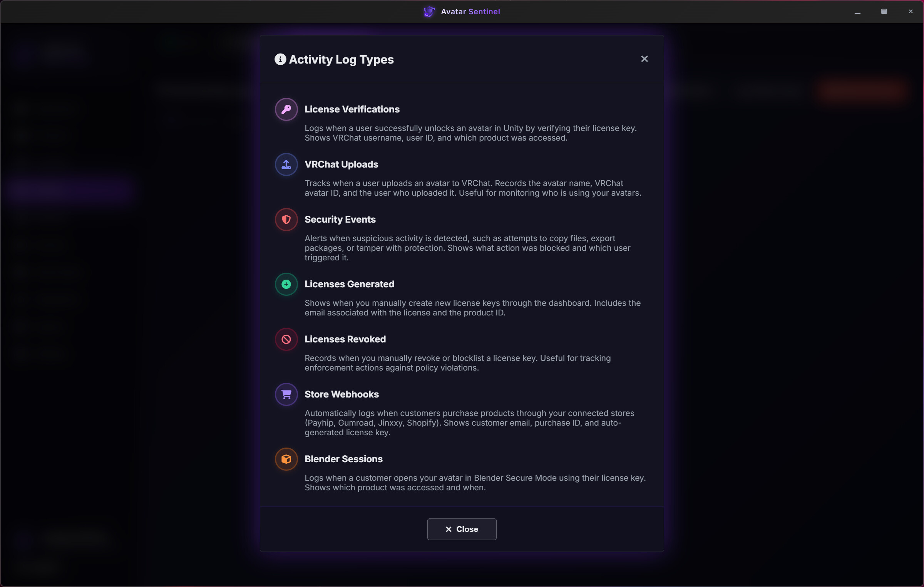924x587 pixels.
Task: Dismiss the dialog with the X icon
Action: pyautogui.click(x=644, y=59)
